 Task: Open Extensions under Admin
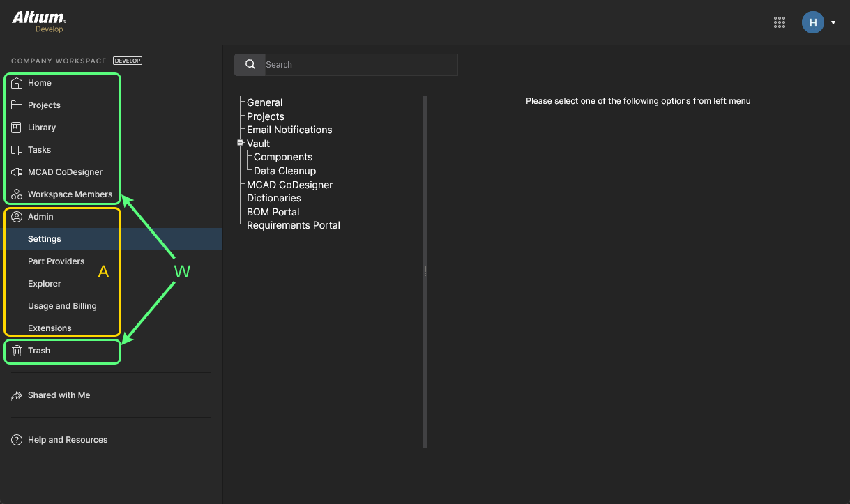[50, 328]
